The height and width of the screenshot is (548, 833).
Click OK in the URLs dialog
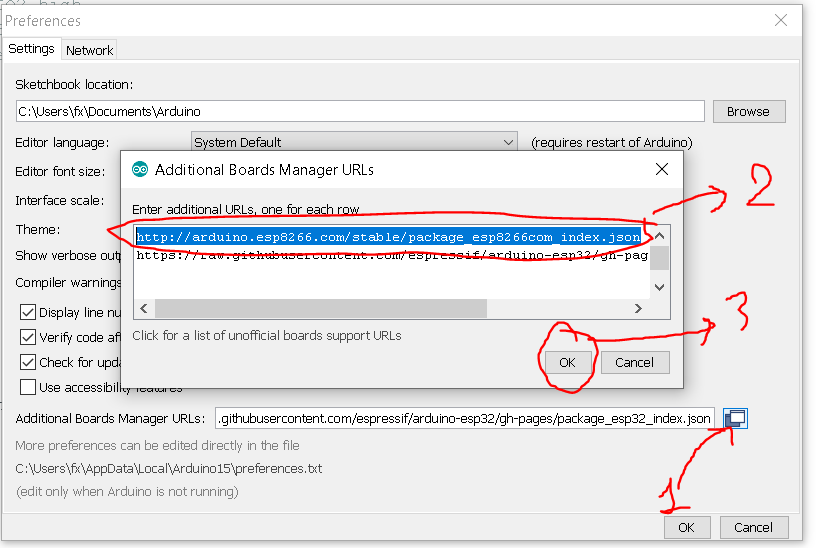pos(567,363)
